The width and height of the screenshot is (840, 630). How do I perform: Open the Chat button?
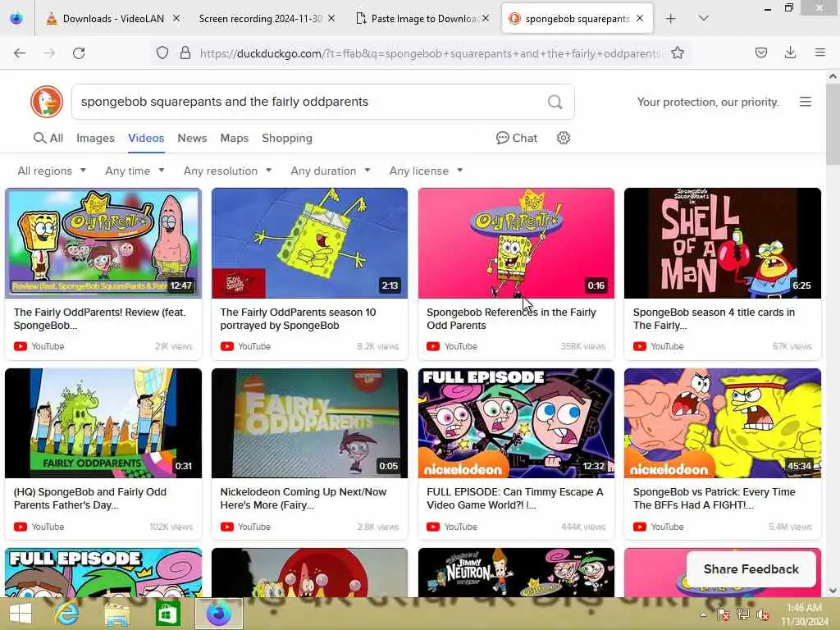tap(517, 138)
